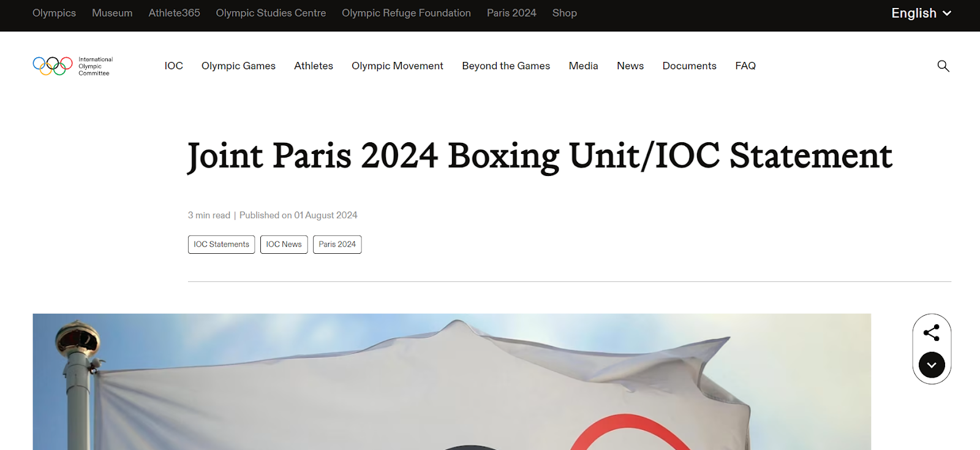Click 'International Olympic Committee' logo text
Image resolution: width=980 pixels, height=450 pixels.
96,66
